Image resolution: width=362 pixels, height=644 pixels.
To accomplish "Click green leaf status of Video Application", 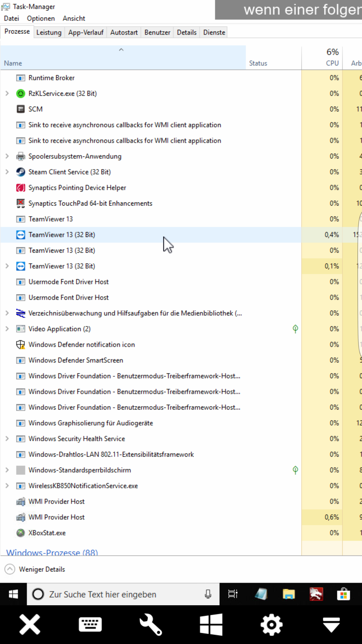I will [295, 329].
